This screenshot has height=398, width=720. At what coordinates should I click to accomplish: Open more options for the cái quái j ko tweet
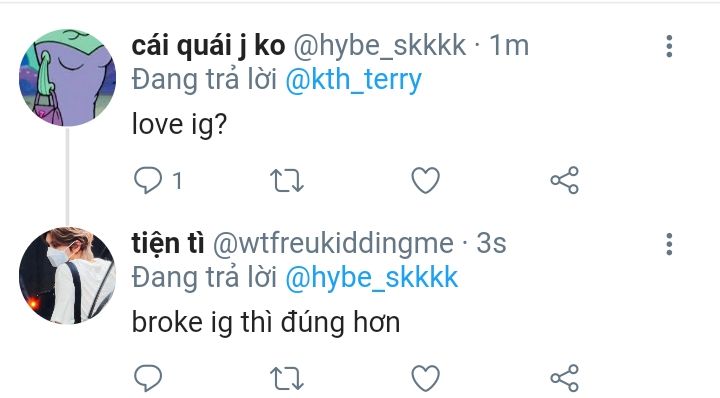[x=669, y=46]
